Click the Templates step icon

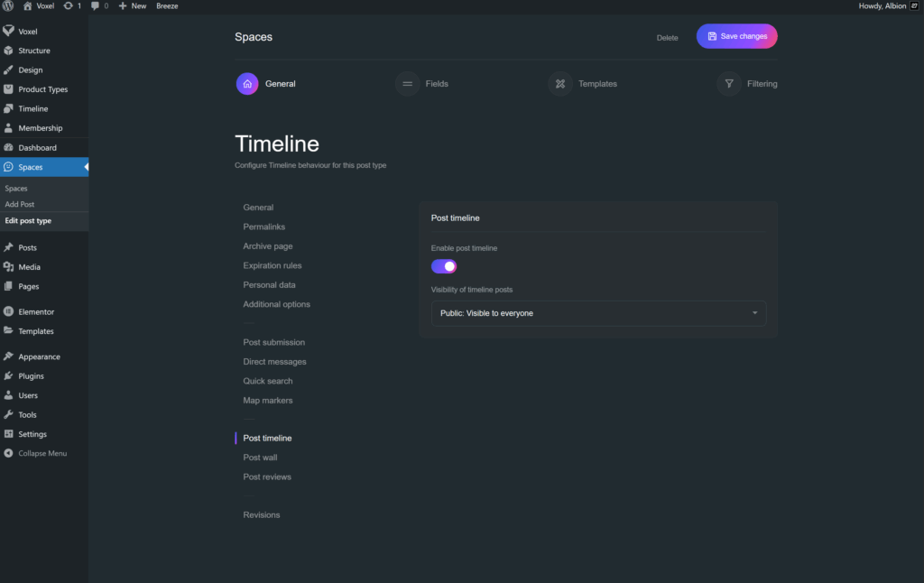tap(560, 84)
